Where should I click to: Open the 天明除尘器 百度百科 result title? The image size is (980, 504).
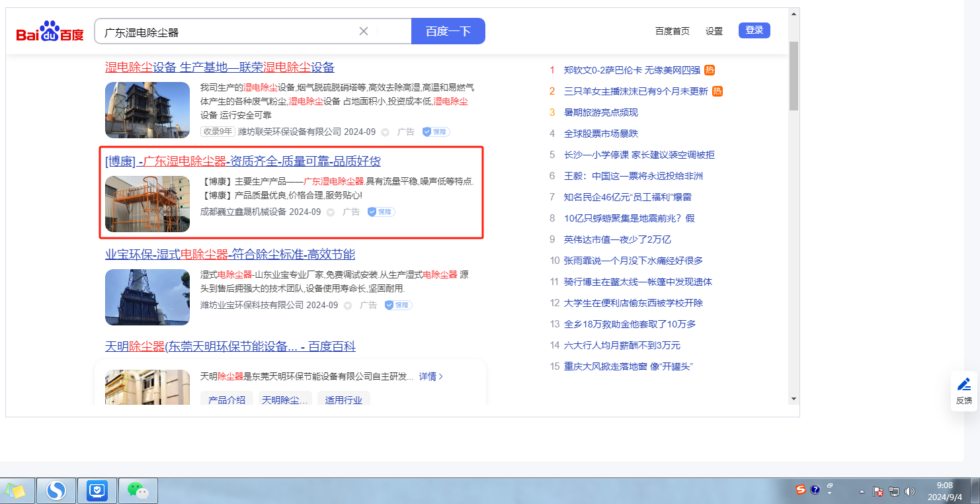coord(231,347)
